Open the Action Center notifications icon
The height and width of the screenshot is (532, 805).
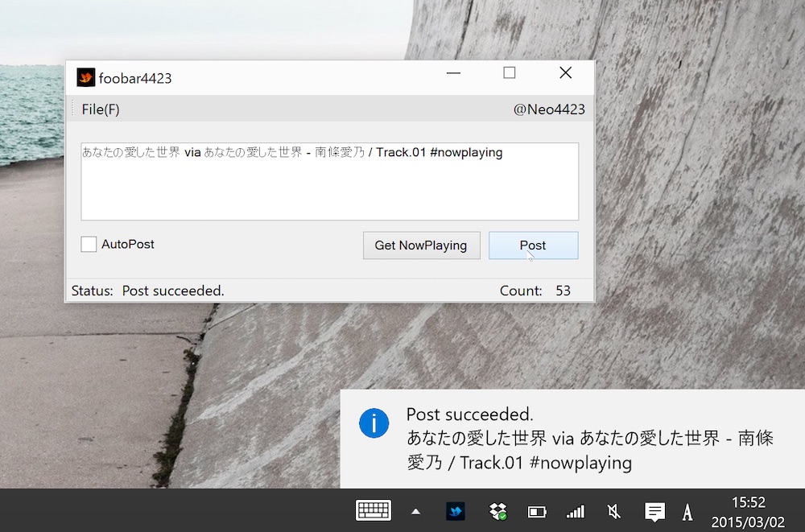point(654,511)
